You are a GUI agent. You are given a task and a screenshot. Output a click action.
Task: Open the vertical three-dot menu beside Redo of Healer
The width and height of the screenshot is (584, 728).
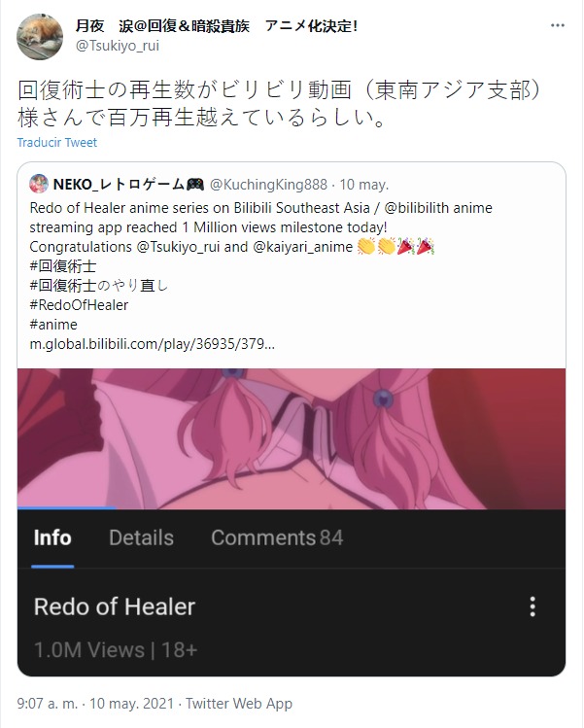click(532, 607)
